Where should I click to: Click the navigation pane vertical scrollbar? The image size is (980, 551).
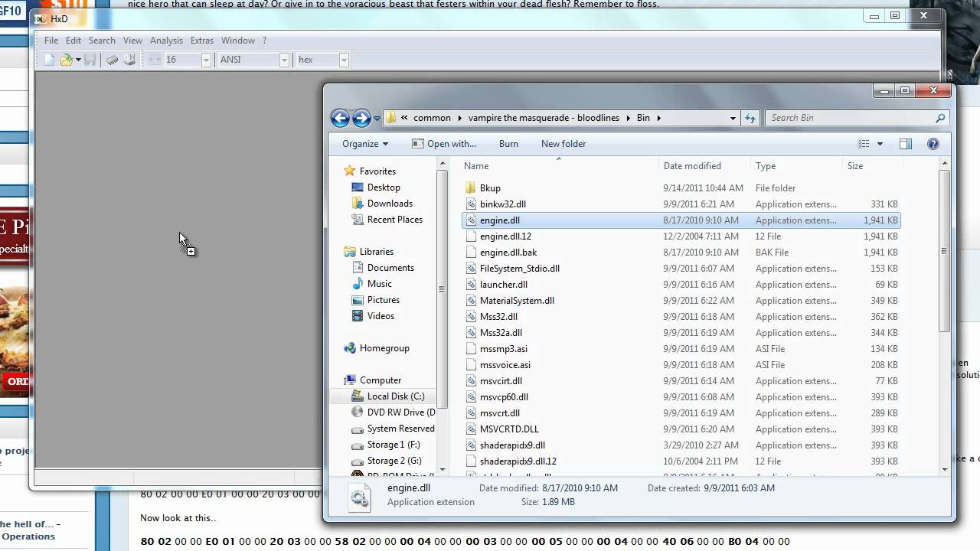coord(442,289)
